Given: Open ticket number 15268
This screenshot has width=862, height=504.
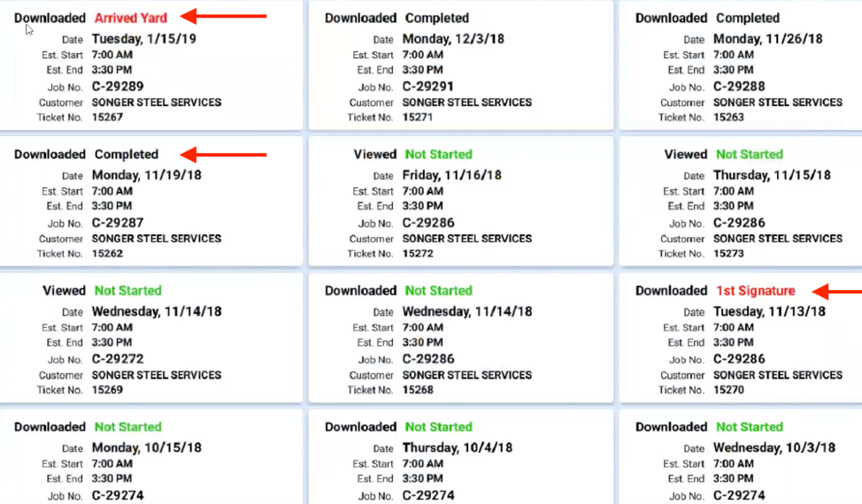Looking at the screenshot, I should click(x=418, y=390).
